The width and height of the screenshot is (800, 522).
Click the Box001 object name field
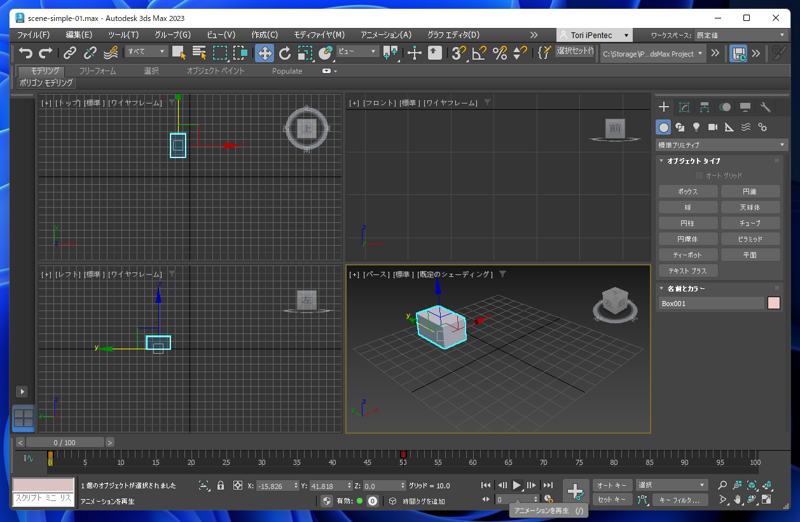coord(710,303)
